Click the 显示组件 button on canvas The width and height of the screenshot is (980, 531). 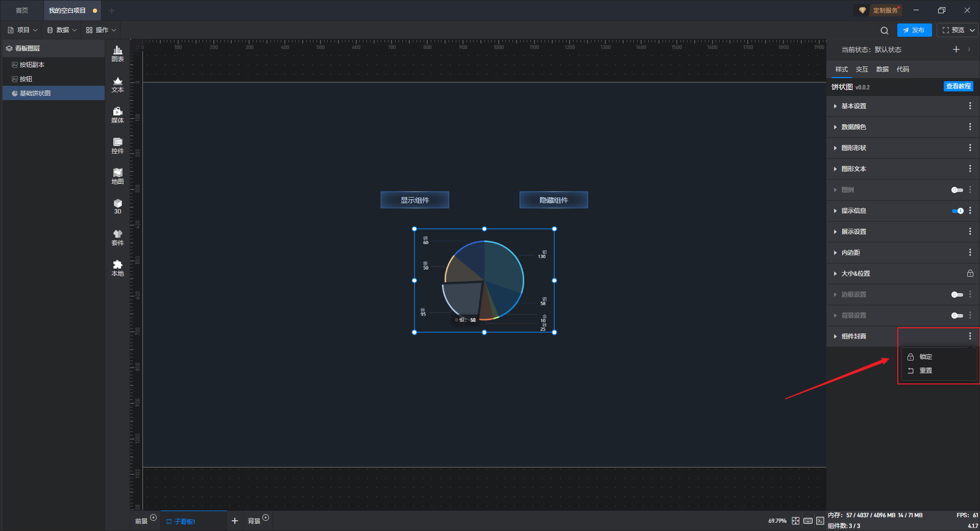tap(414, 200)
